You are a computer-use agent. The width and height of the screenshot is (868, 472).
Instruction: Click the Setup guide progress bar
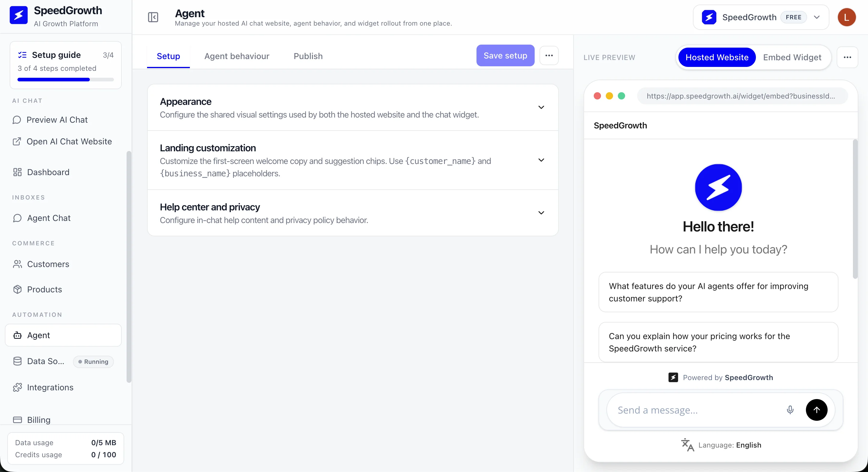pyautogui.click(x=65, y=80)
